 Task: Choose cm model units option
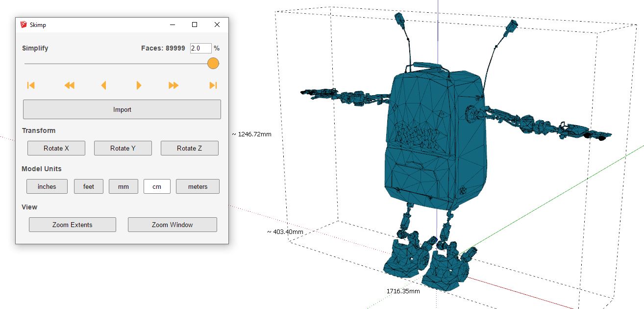tap(157, 186)
